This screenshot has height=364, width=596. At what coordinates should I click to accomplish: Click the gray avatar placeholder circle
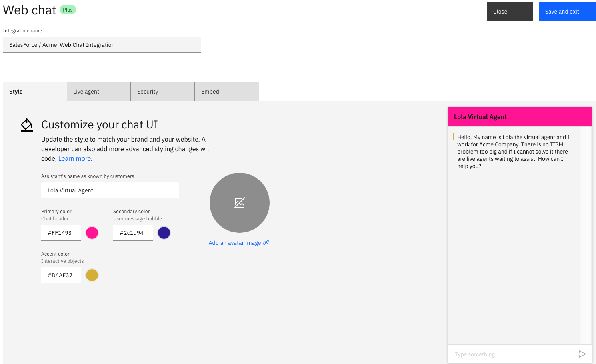[240, 203]
